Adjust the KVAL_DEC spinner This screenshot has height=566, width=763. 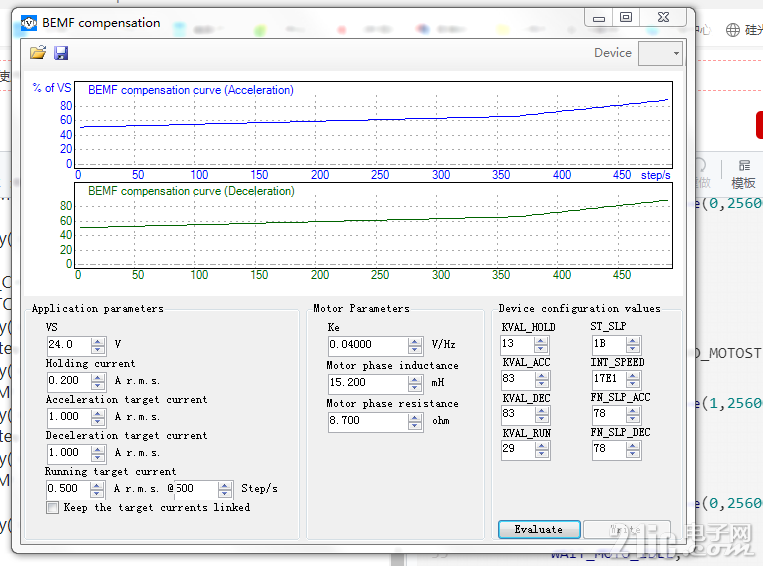541,415
